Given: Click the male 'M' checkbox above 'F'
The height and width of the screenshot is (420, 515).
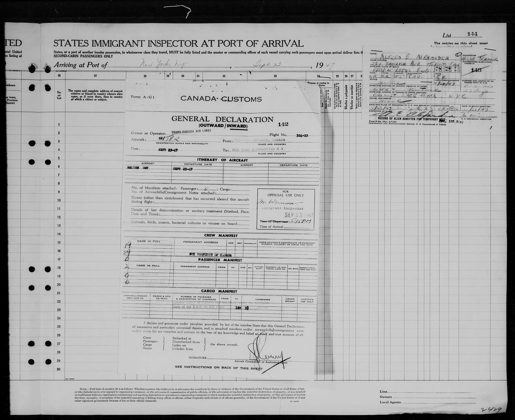Looking at the screenshot, I should 441,68.
